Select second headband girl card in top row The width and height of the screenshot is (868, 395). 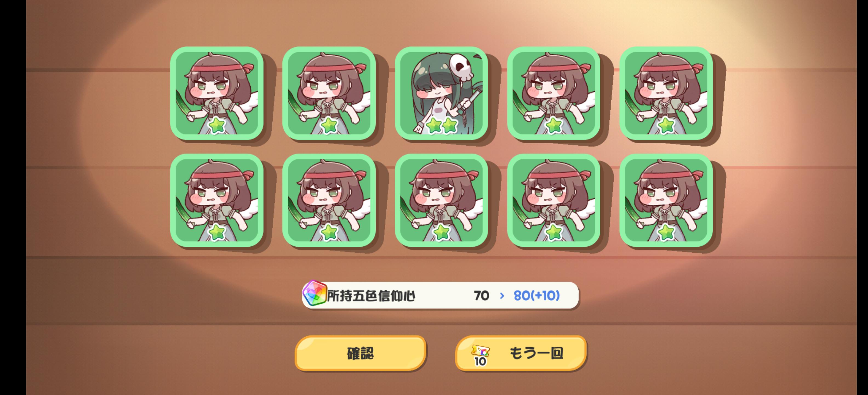click(x=329, y=94)
